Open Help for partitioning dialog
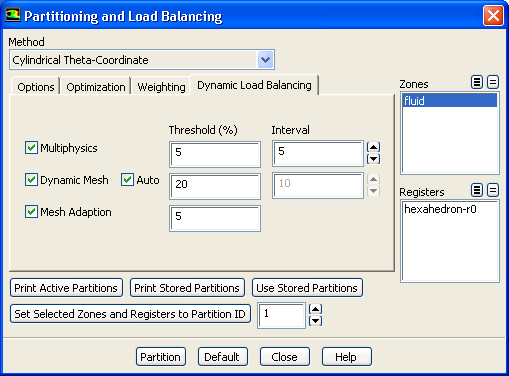Screen dimensions: 509x376 (346, 357)
